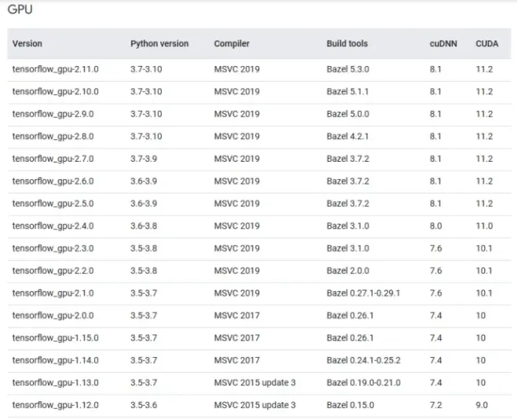The height and width of the screenshot is (420, 518).
Task: Click Python 3.6-3.8 in 2.4.0 row
Action: tap(144, 226)
